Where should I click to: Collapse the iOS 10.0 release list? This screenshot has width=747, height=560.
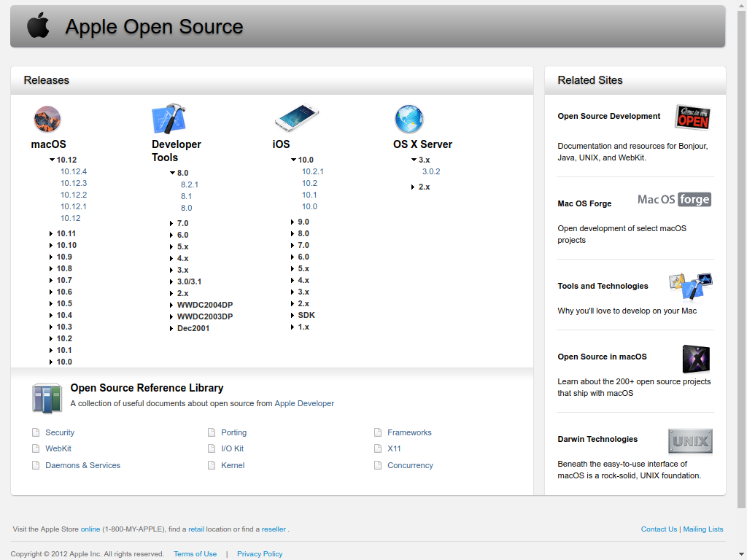click(x=293, y=160)
